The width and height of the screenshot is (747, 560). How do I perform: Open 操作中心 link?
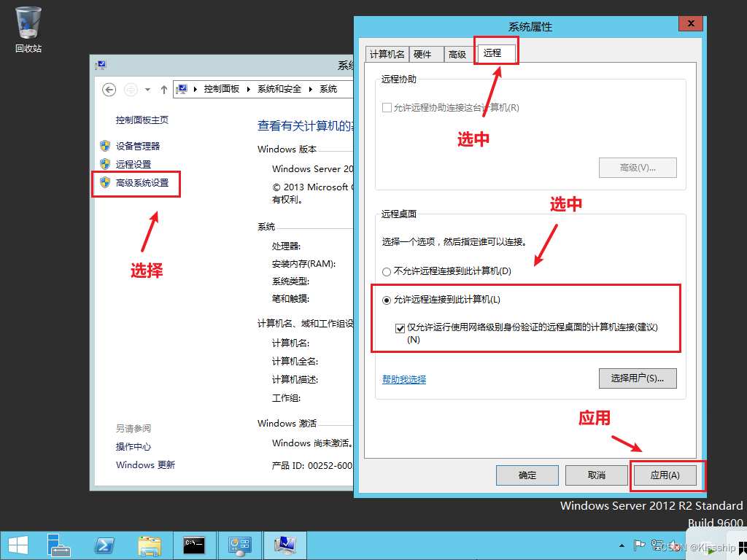(x=133, y=447)
